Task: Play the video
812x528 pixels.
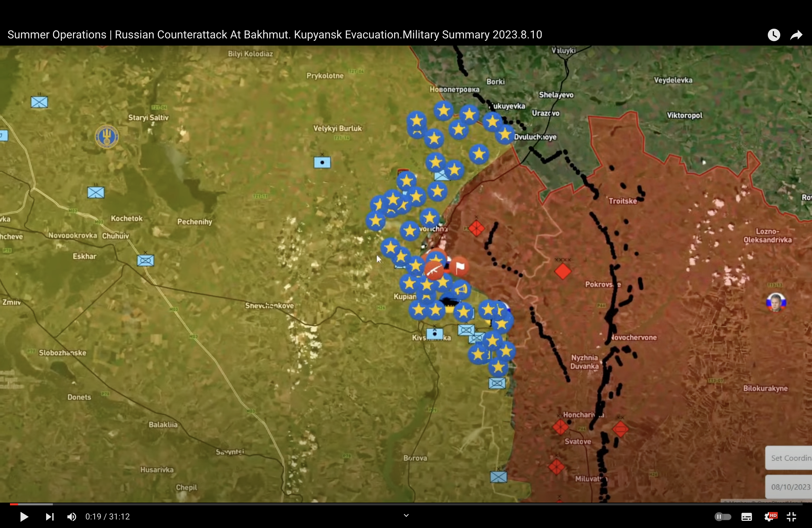Action: (x=23, y=517)
